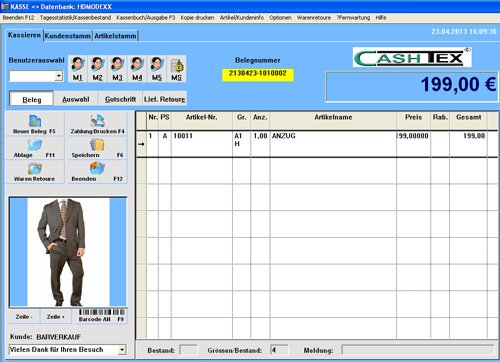Click the Meldung field
This screenshot has height=362, width=500.
click(x=418, y=350)
